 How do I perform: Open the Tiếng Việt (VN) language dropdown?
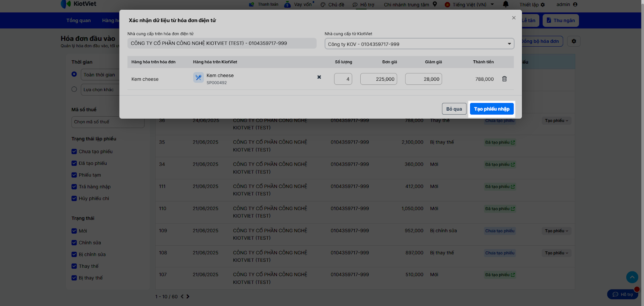click(x=469, y=5)
